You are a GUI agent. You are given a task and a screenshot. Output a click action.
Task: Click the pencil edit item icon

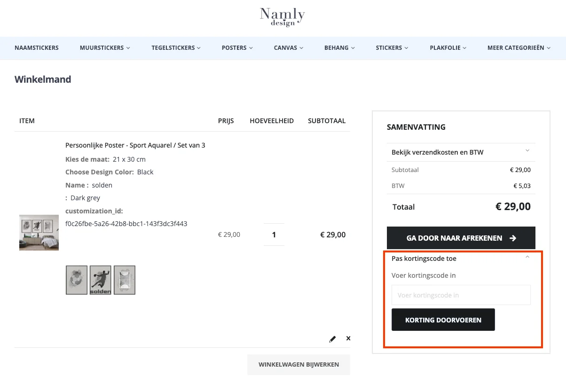pos(332,338)
